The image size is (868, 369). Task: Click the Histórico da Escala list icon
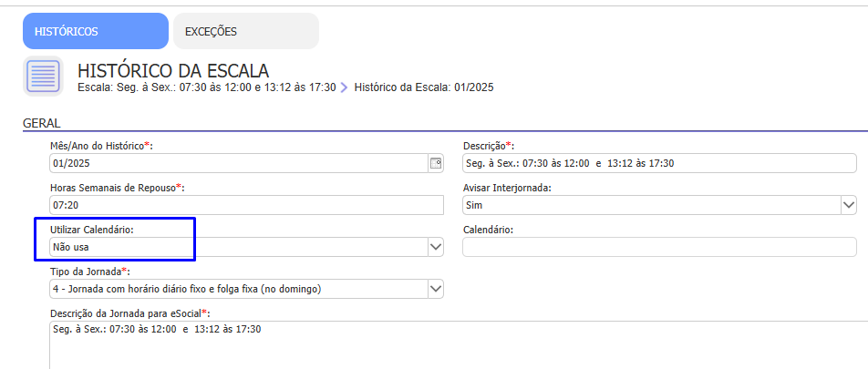click(x=43, y=77)
